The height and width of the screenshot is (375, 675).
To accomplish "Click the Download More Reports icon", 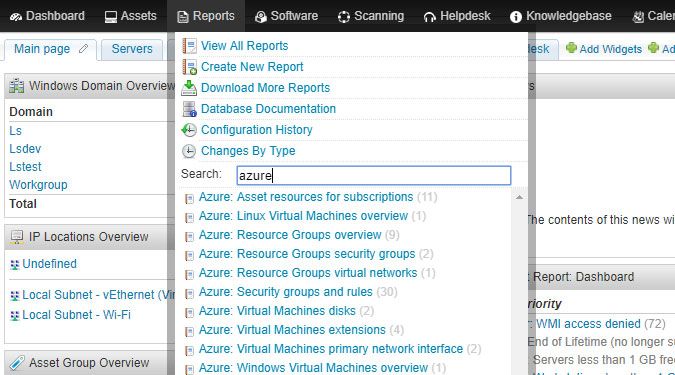I will coord(189,88).
